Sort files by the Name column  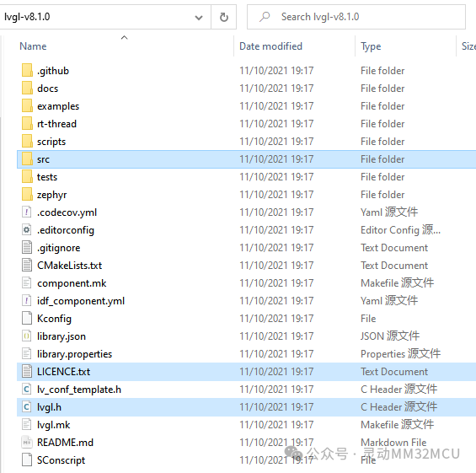point(33,46)
